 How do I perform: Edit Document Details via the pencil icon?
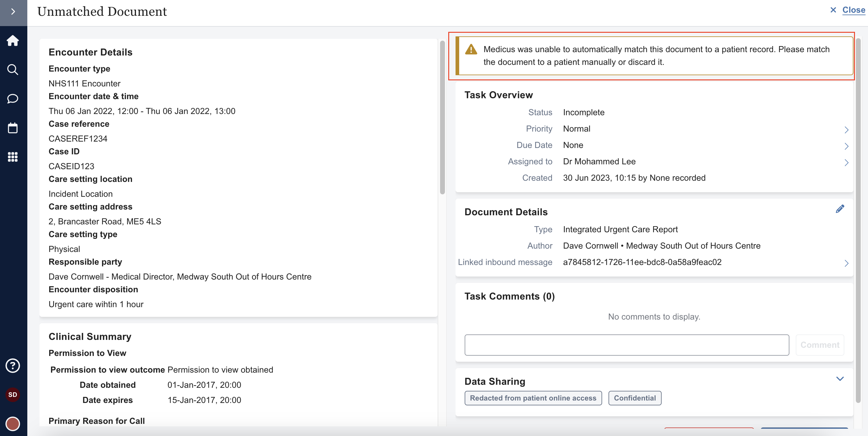[x=840, y=209]
